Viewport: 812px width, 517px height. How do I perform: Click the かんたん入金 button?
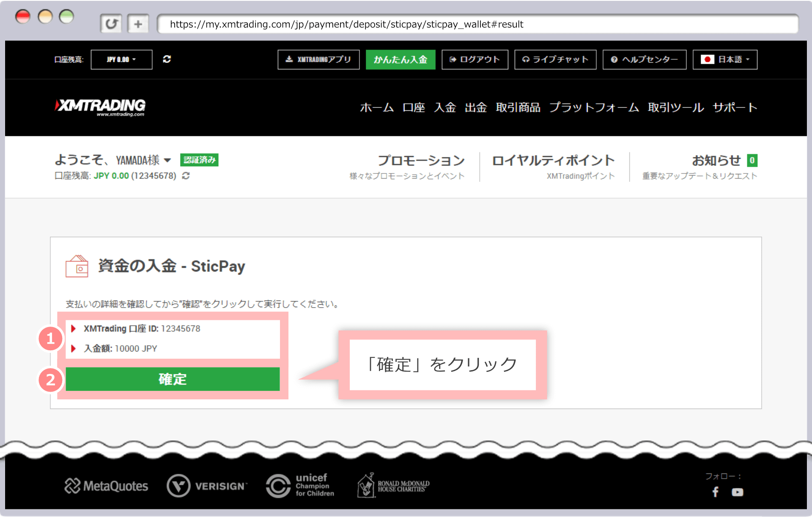coord(400,59)
